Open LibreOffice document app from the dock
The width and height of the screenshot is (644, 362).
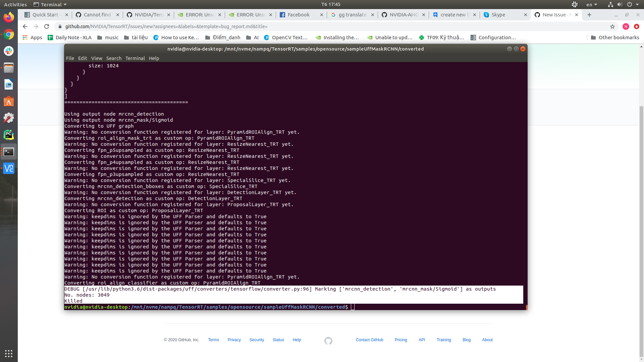(8, 84)
